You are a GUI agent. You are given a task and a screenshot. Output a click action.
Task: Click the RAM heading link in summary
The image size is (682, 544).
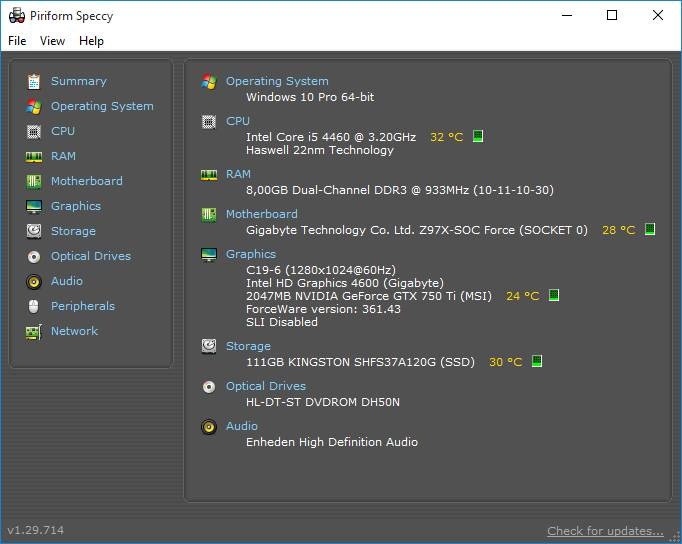pyautogui.click(x=238, y=174)
